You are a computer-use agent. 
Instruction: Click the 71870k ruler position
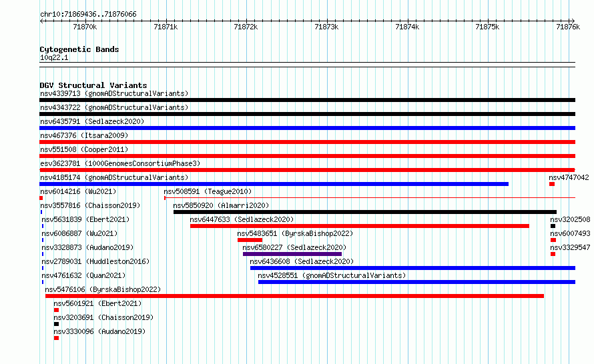[85, 27]
